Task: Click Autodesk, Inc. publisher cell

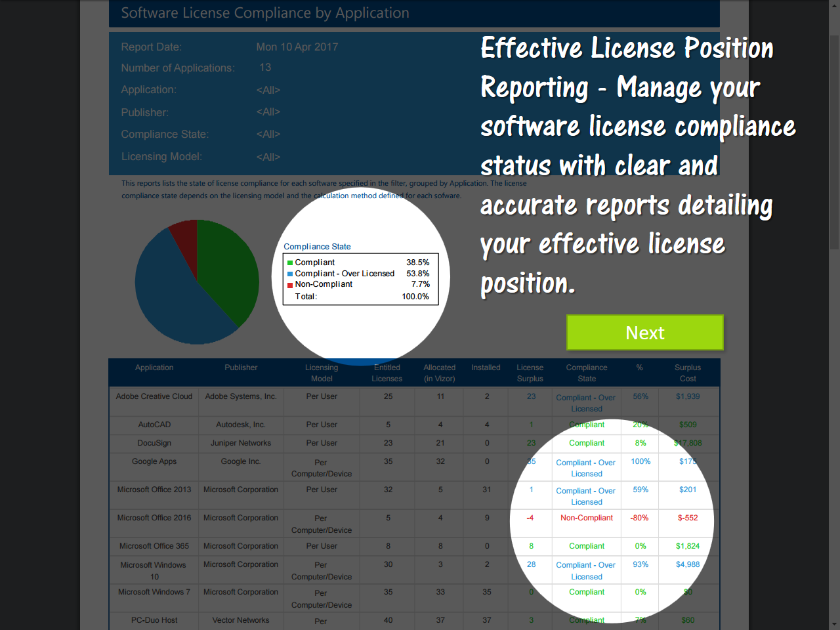Action: click(x=241, y=425)
